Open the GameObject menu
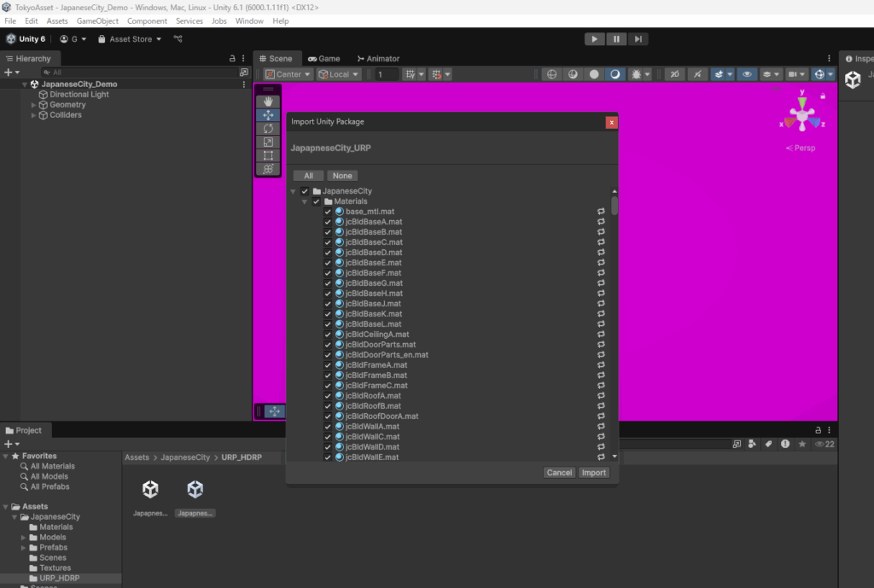The width and height of the screenshot is (874, 588). pos(97,21)
